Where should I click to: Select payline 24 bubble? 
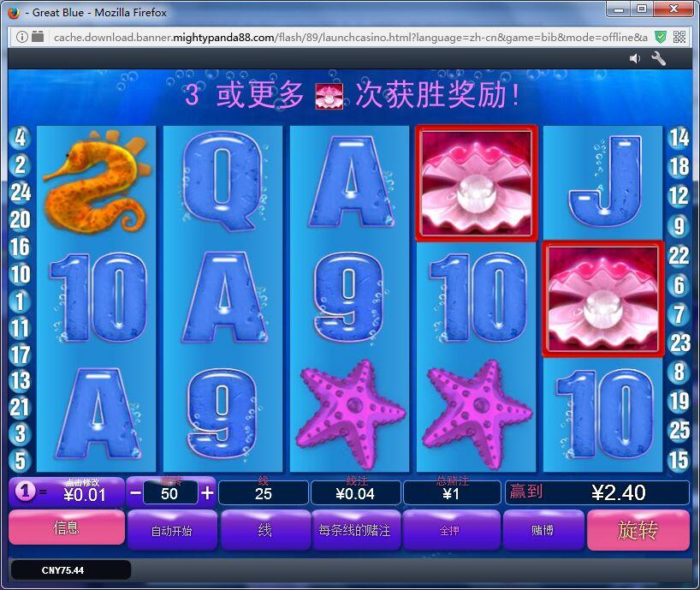coord(20,193)
